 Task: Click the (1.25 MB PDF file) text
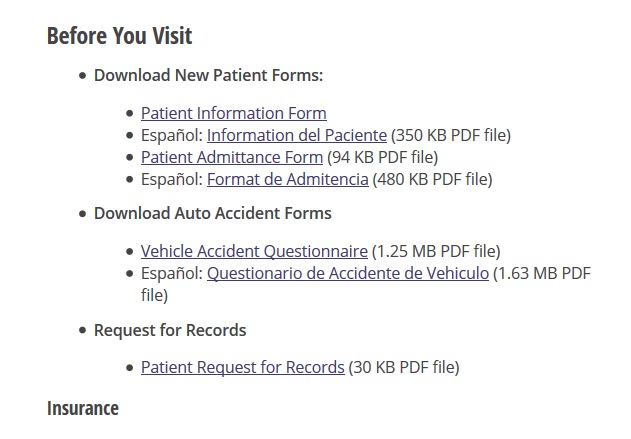point(436,251)
